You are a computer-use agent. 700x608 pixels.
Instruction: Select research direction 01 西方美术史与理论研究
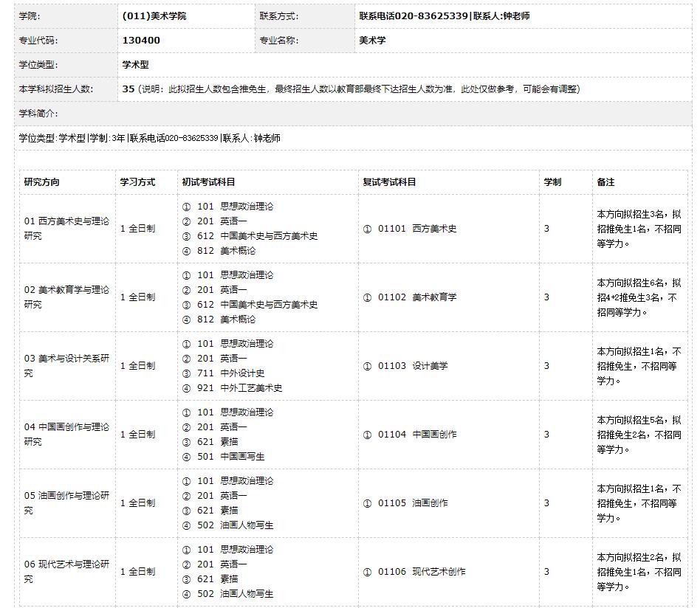(66, 229)
